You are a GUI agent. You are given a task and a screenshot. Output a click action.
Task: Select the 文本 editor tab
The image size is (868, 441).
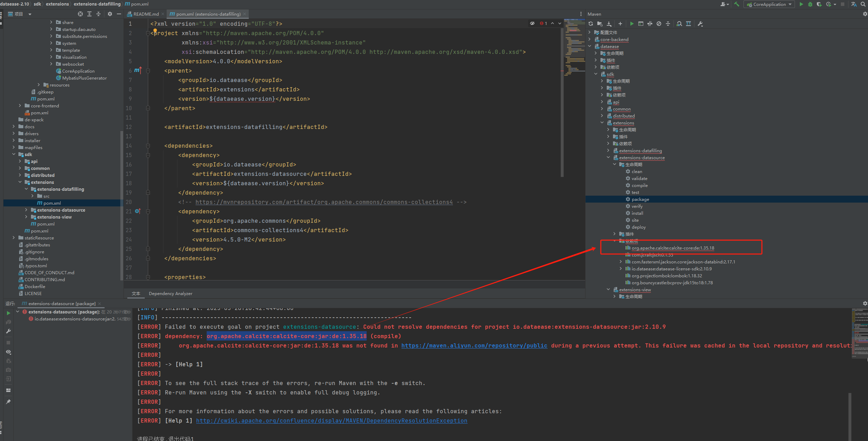136,294
